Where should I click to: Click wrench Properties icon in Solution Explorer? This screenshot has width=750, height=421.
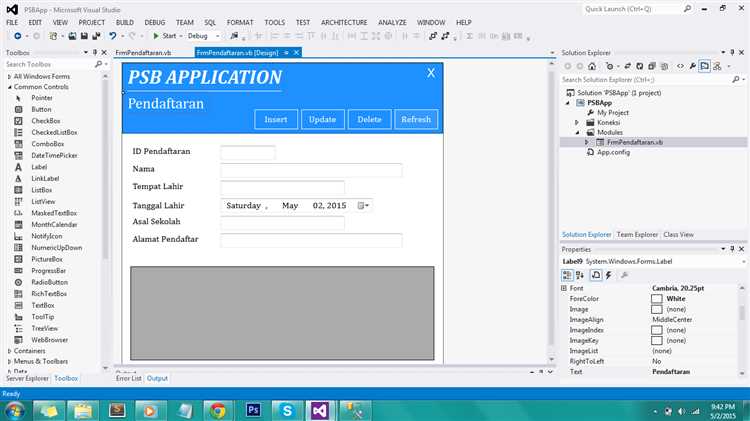693,66
